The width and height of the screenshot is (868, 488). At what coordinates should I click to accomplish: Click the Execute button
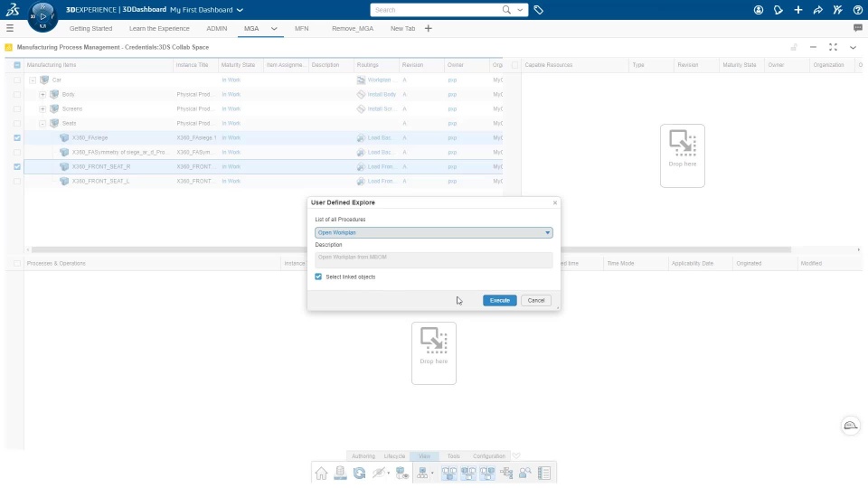tap(500, 300)
